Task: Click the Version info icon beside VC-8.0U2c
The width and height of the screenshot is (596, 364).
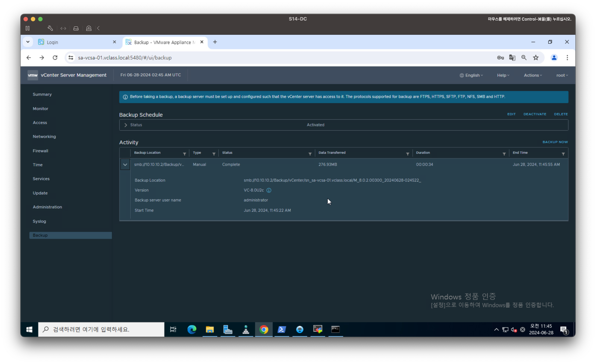Action: (269, 190)
